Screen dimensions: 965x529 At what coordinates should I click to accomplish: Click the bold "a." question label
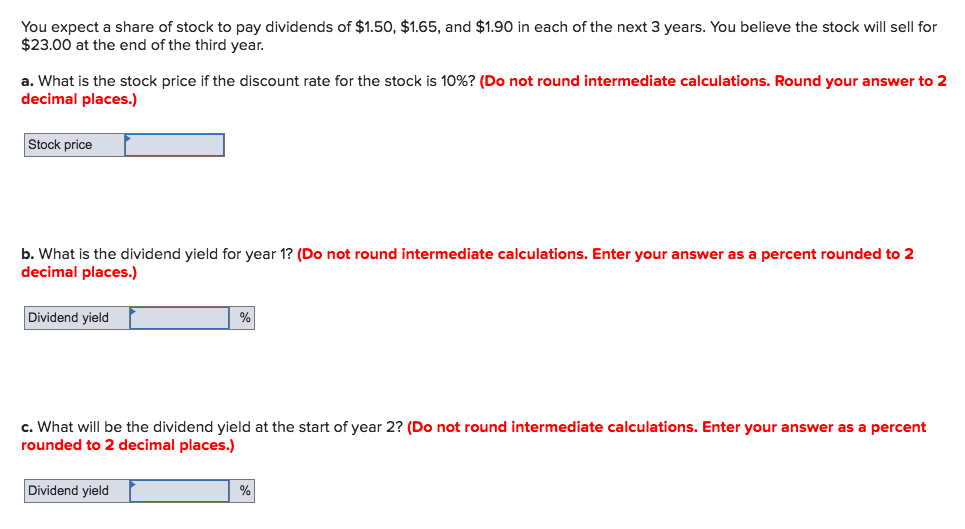[28, 81]
